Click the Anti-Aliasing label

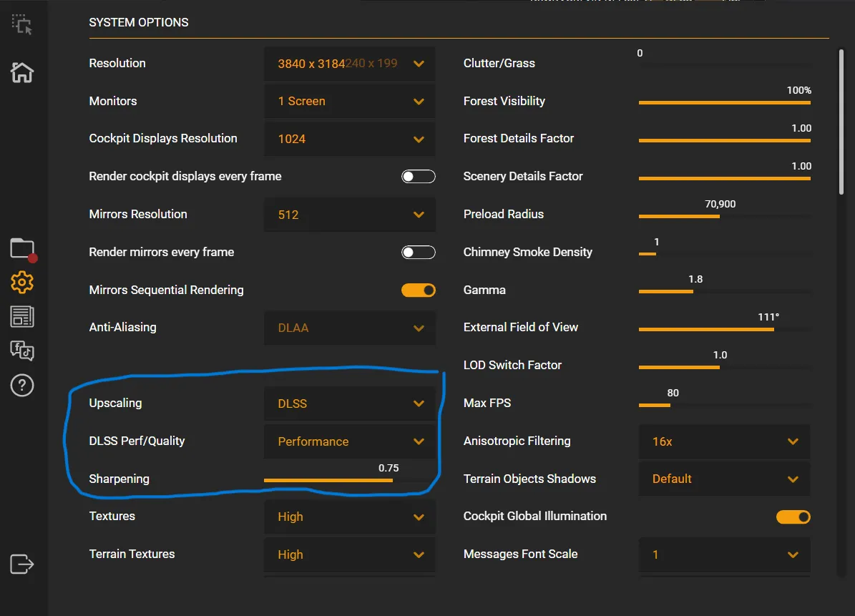pyautogui.click(x=122, y=327)
